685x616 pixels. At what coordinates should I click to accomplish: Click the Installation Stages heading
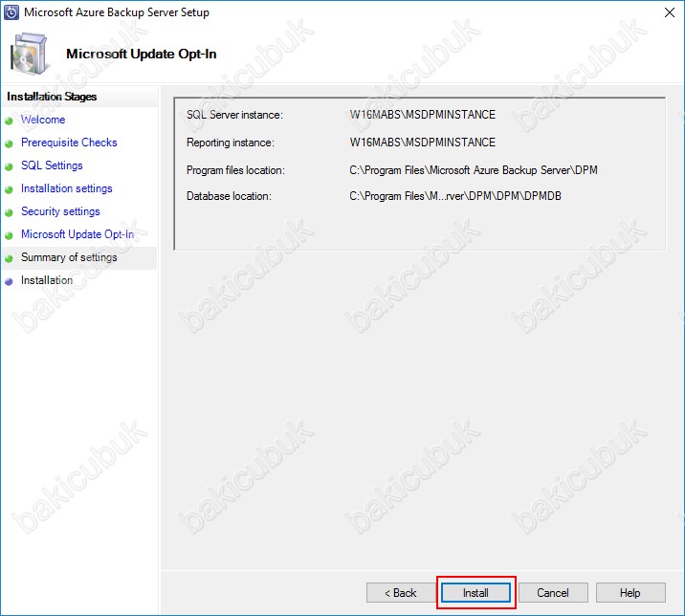click(52, 97)
